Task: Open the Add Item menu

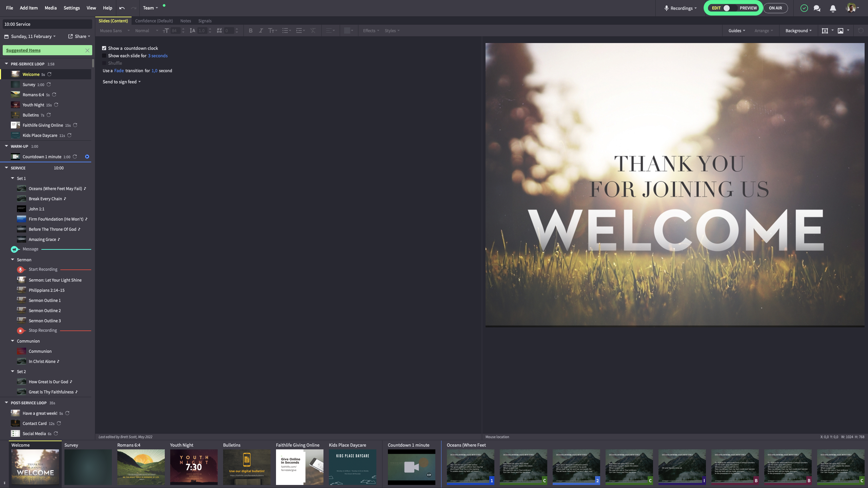Action: (28, 8)
